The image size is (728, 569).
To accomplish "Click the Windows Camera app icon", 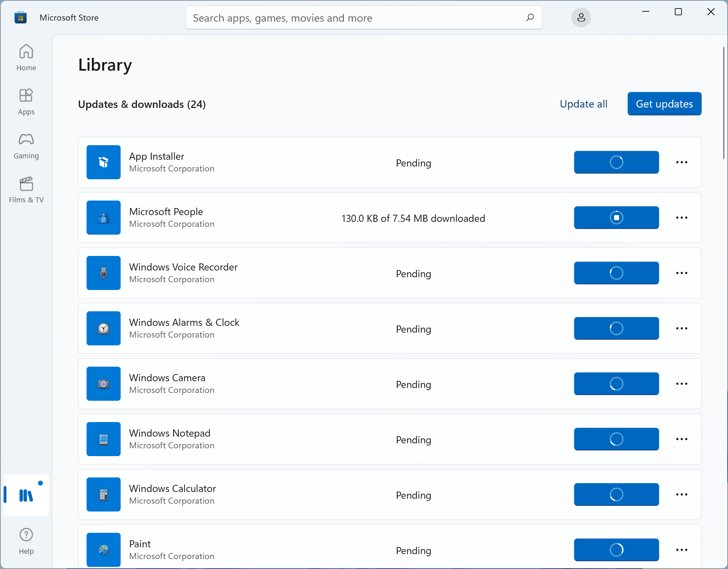I will click(104, 384).
